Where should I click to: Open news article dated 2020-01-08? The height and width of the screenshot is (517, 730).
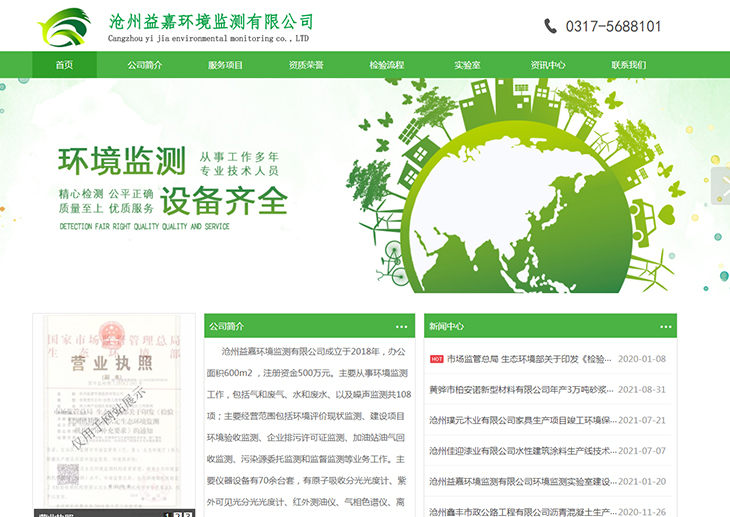(530, 359)
